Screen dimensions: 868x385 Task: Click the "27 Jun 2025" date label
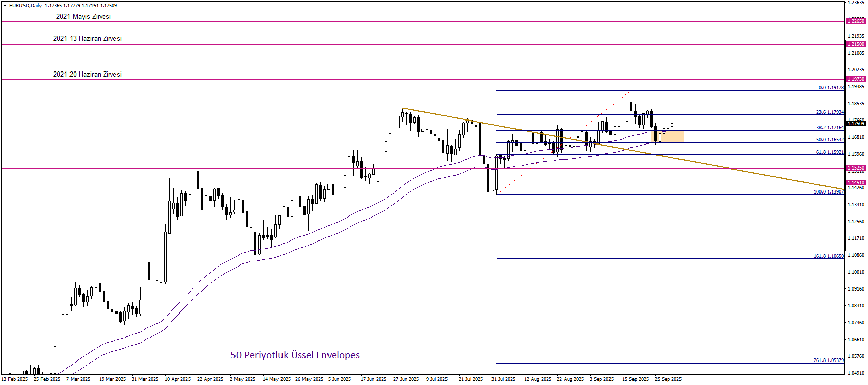pyautogui.click(x=406, y=379)
